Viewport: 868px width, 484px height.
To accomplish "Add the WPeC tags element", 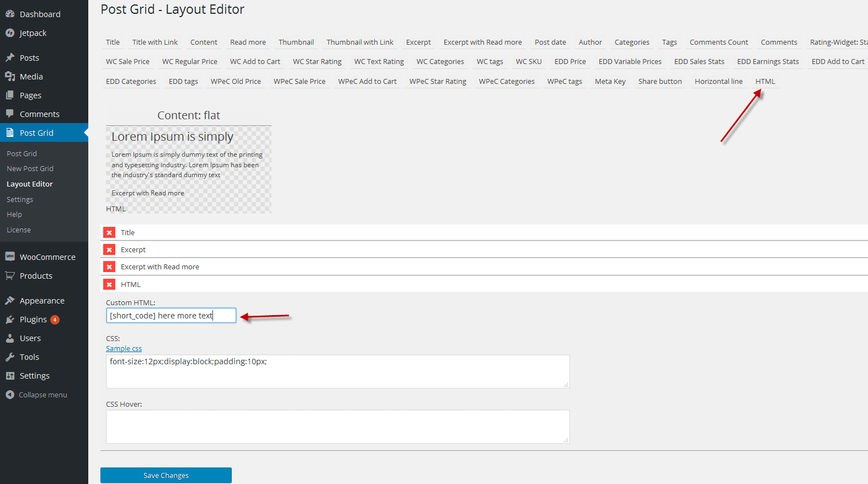I will coord(565,82).
